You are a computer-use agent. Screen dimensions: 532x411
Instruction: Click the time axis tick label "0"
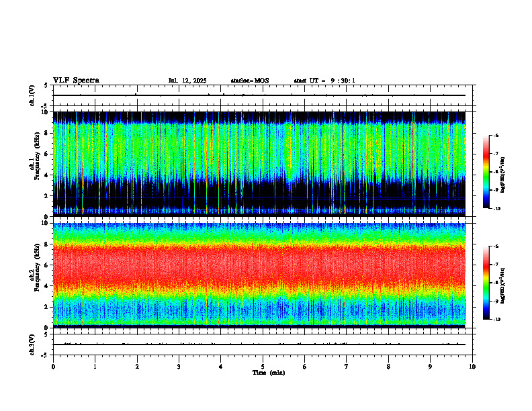click(53, 367)
